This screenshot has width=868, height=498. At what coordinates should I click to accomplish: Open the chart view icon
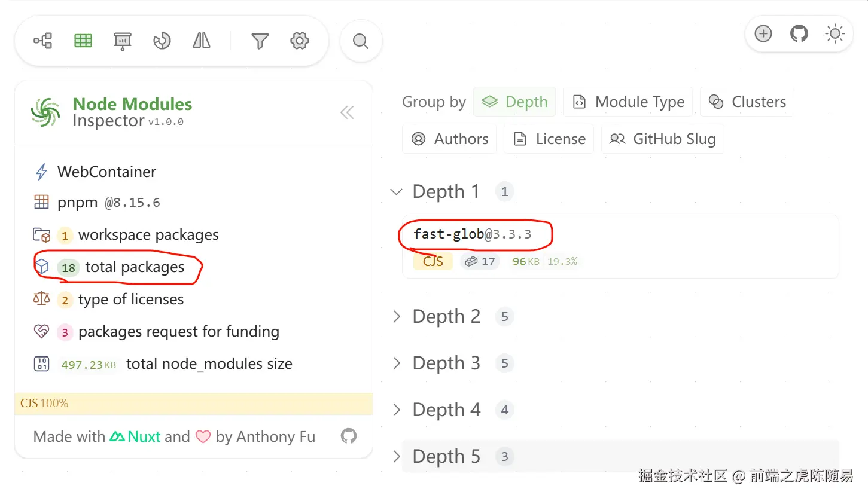tap(162, 41)
